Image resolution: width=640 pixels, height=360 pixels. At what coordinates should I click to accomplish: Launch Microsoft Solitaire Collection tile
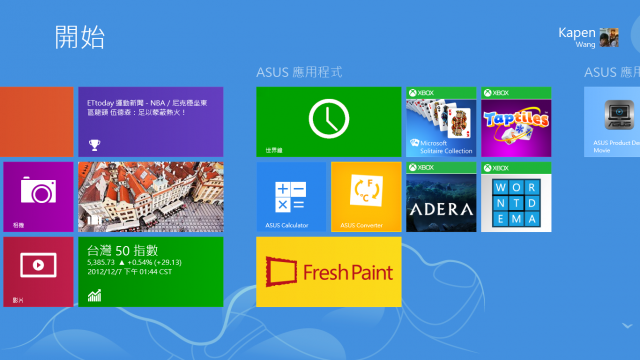[441, 122]
